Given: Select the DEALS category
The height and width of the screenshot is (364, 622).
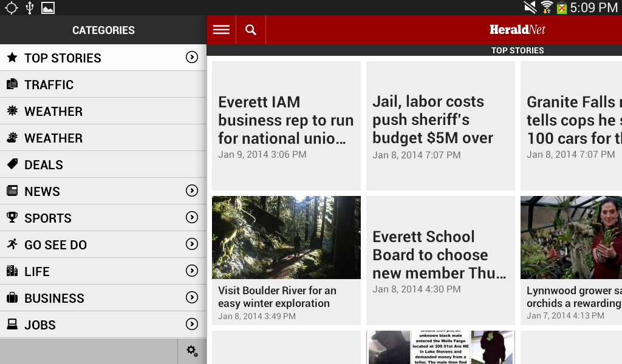Looking at the screenshot, I should (103, 164).
